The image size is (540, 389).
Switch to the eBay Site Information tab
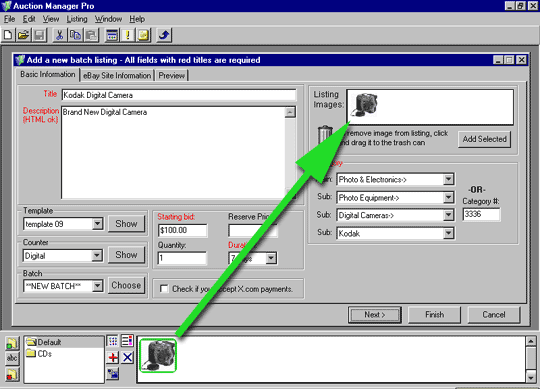[117, 76]
